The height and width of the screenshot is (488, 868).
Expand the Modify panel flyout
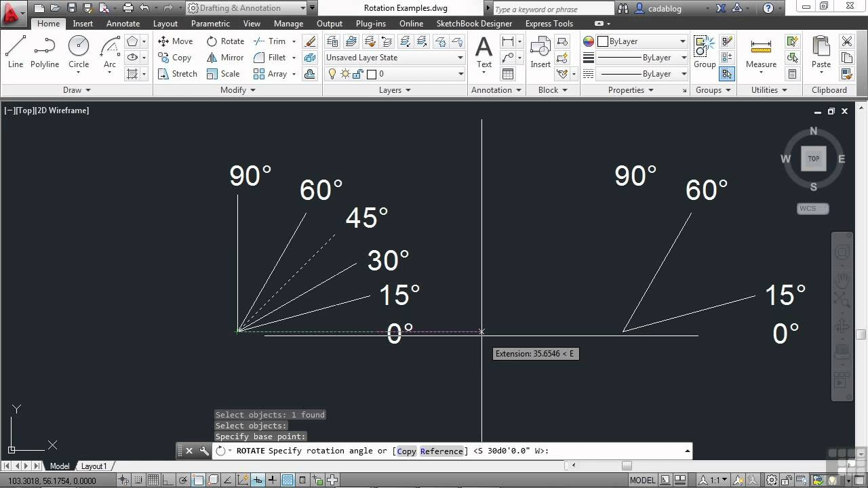tap(237, 90)
